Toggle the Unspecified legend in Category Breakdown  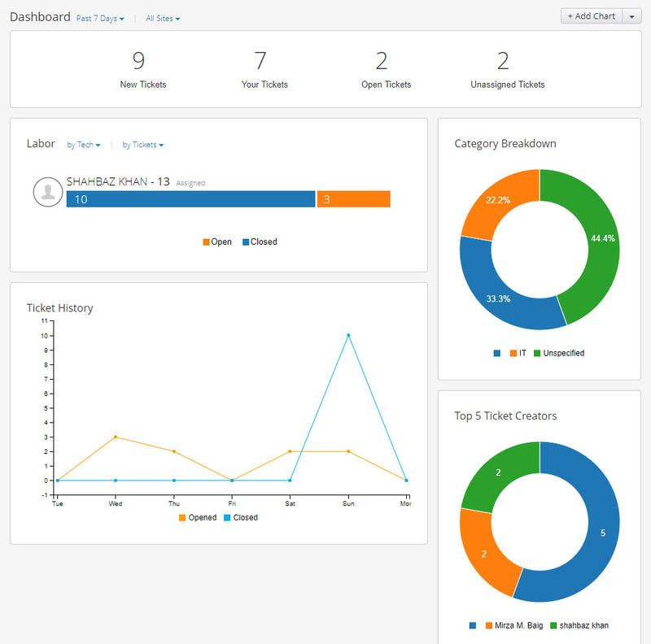(558, 353)
